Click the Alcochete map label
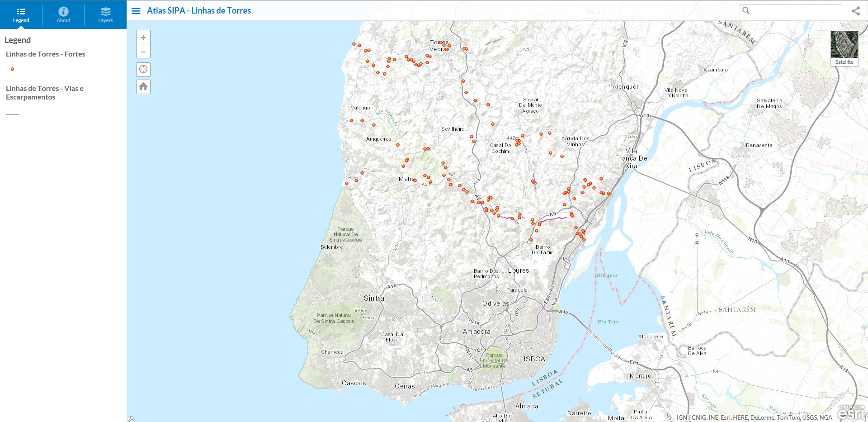Viewport: 868px width, 422px height. [x=651, y=337]
